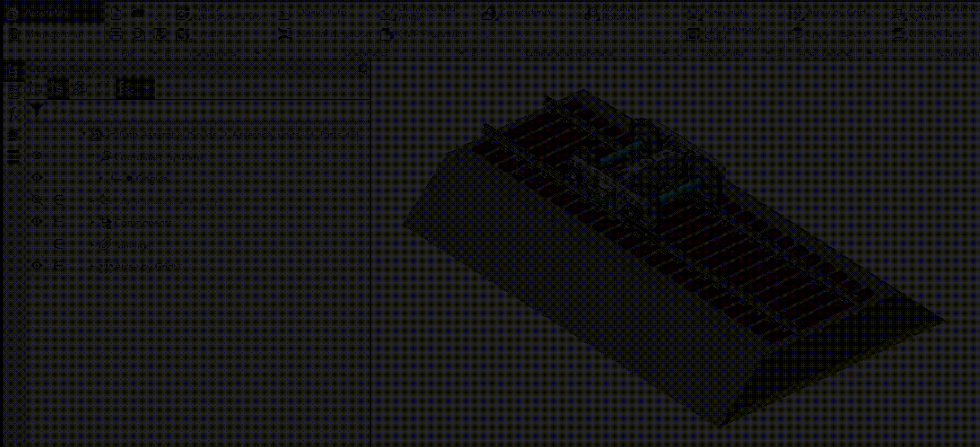Click the print icon in toolbar
The height and width of the screenshot is (447, 980).
(116, 35)
